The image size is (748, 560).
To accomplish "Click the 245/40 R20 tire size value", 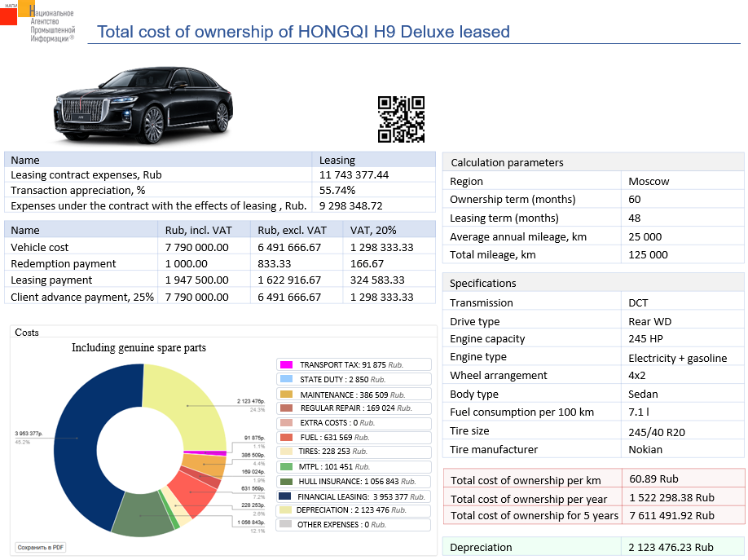I will tap(657, 432).
